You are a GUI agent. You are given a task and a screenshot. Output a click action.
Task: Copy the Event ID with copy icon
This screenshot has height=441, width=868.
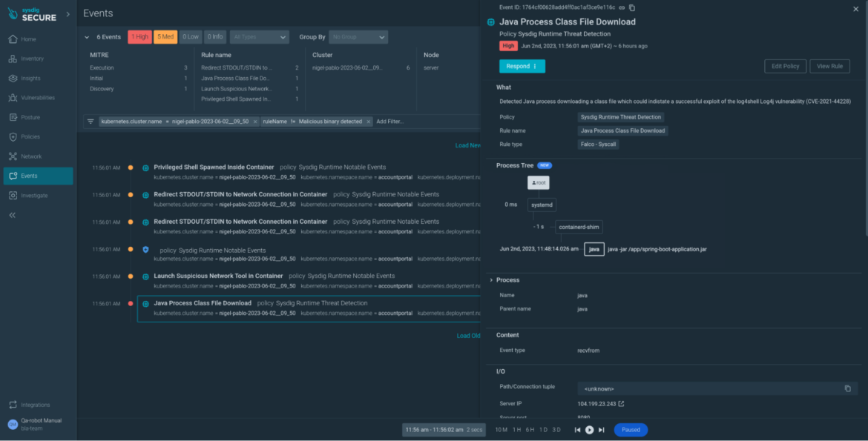631,7
